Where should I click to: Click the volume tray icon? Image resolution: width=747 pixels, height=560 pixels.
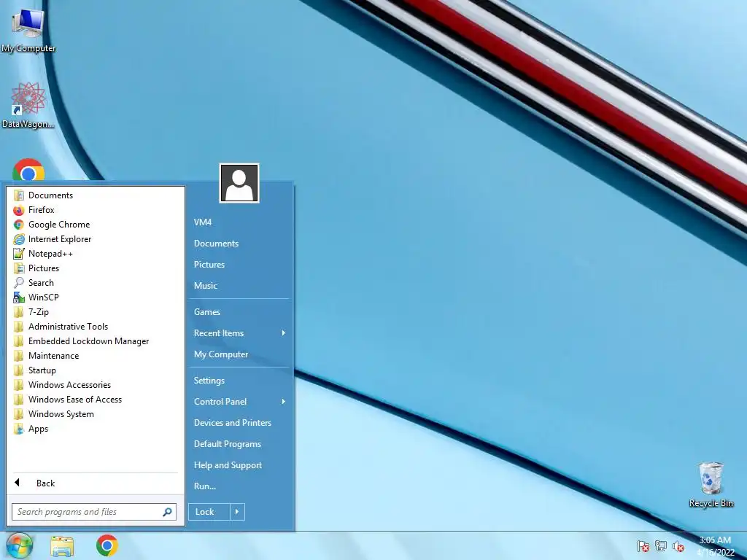[x=678, y=546]
